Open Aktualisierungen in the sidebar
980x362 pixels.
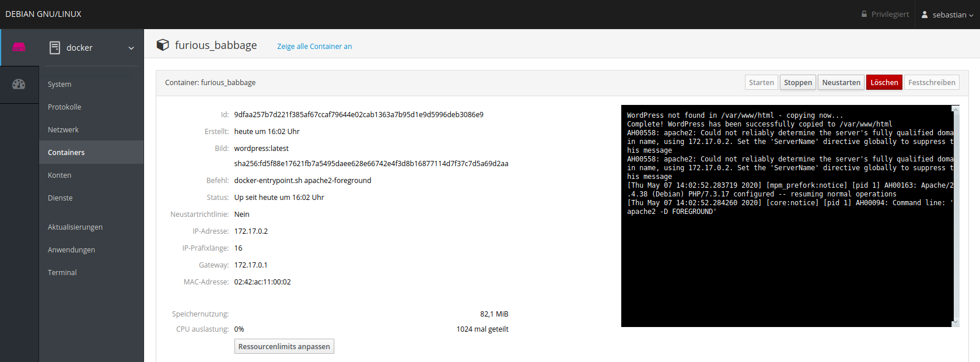[91, 227]
